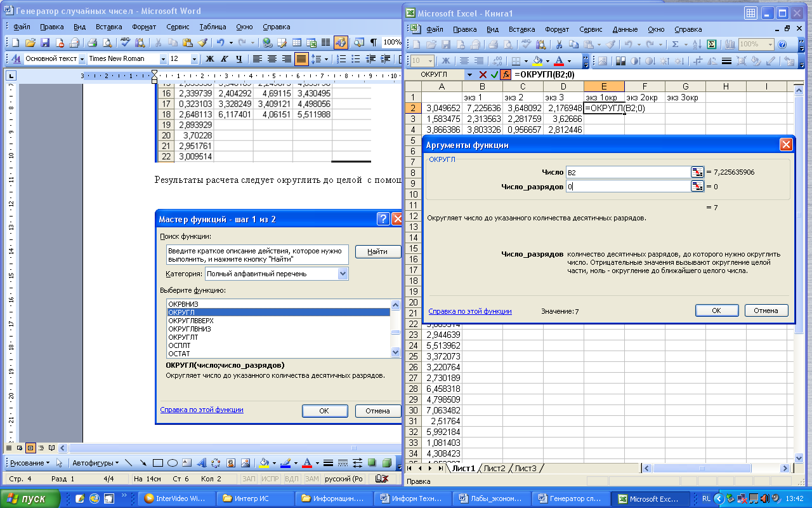The width and height of the screenshot is (812, 508).
Task: Show paragraph marks in Word
Action: [373, 43]
